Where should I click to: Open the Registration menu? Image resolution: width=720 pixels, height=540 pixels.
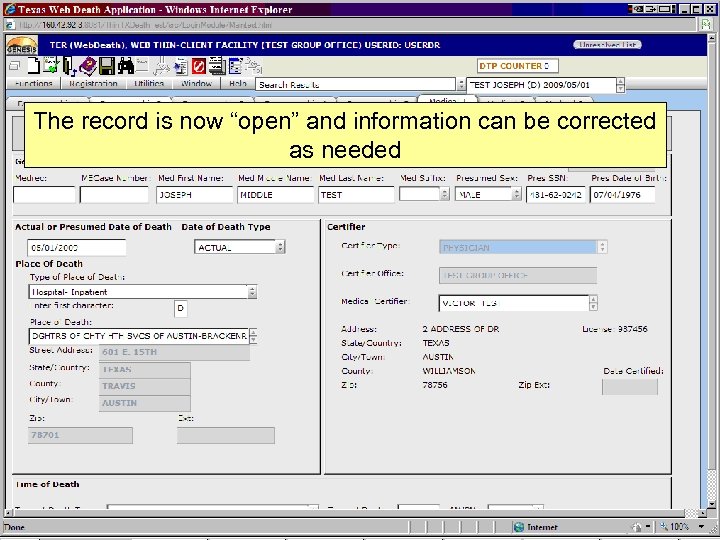[x=93, y=84]
